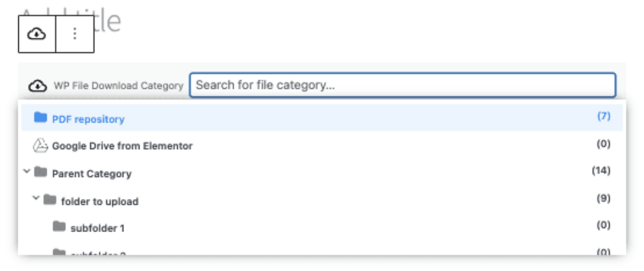Click the Google Drive icon
Viewport: 644px width, 271px height.
pyautogui.click(x=40, y=146)
